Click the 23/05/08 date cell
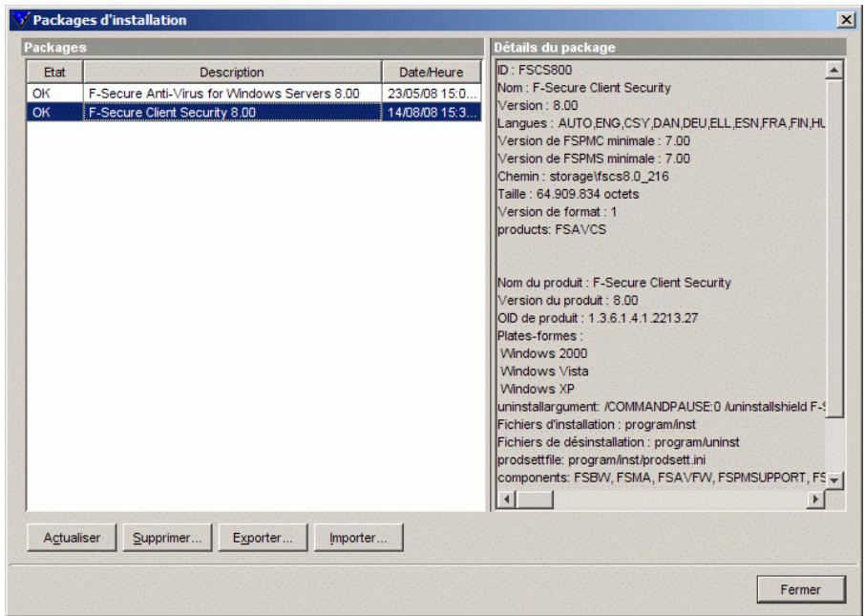 pyautogui.click(x=432, y=94)
